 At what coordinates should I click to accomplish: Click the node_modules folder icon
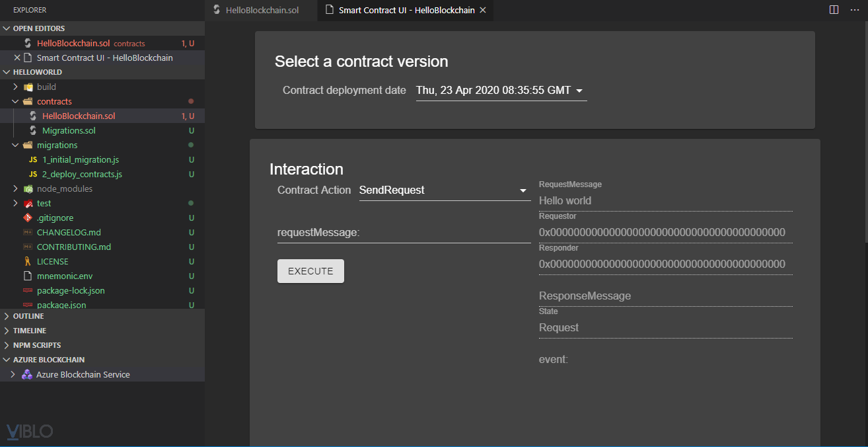[28, 188]
